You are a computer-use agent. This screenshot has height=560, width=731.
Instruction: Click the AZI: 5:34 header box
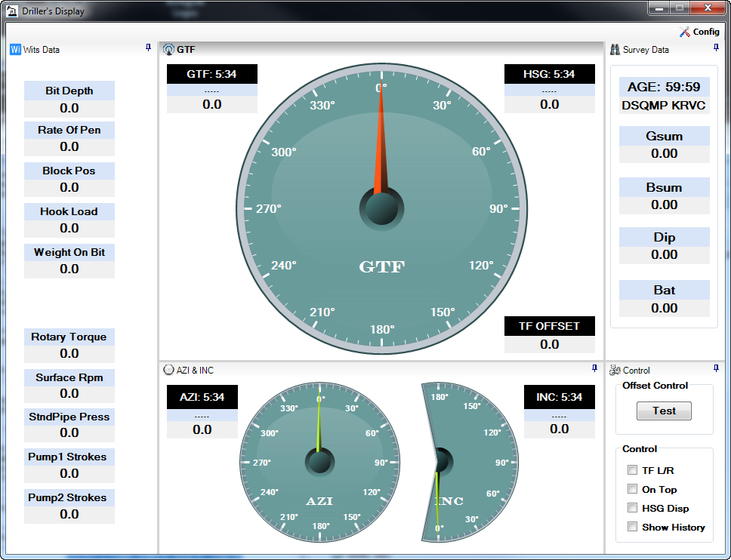coord(202,397)
